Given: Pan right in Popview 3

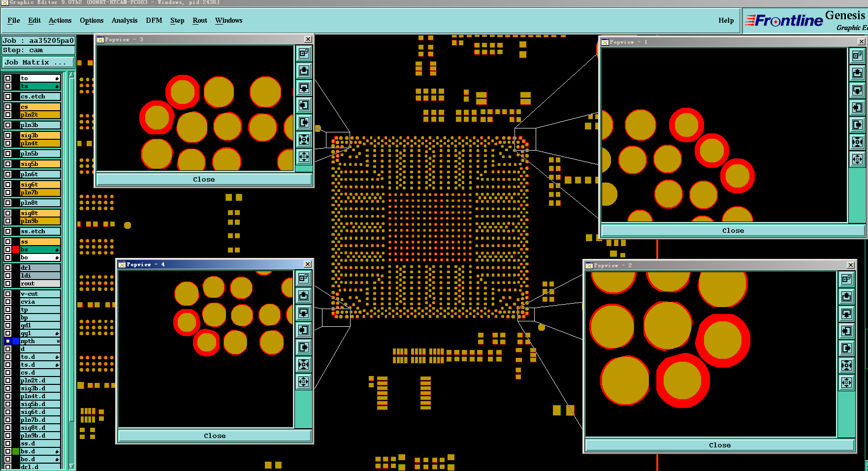Looking at the screenshot, I should pos(304,122).
